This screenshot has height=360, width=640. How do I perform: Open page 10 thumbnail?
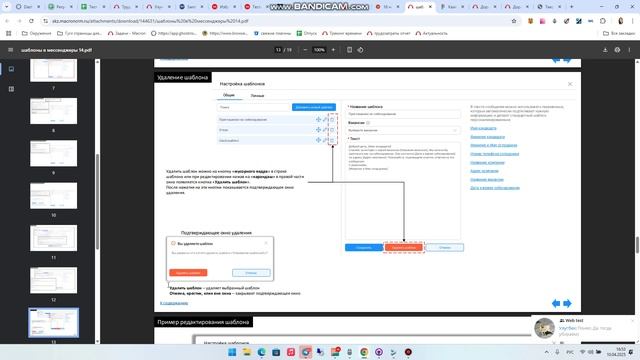pos(53,196)
